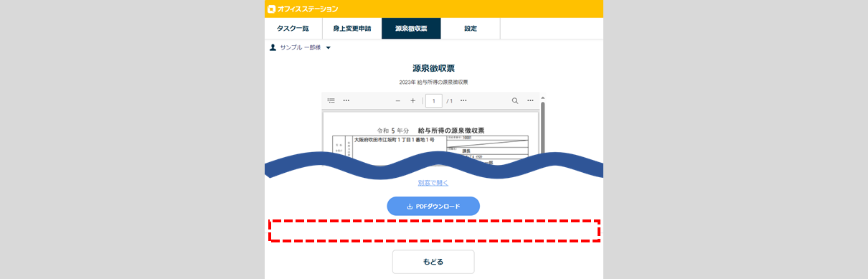The height and width of the screenshot is (279, 868).
Task: Open more options next to page count
Action: [x=463, y=100]
